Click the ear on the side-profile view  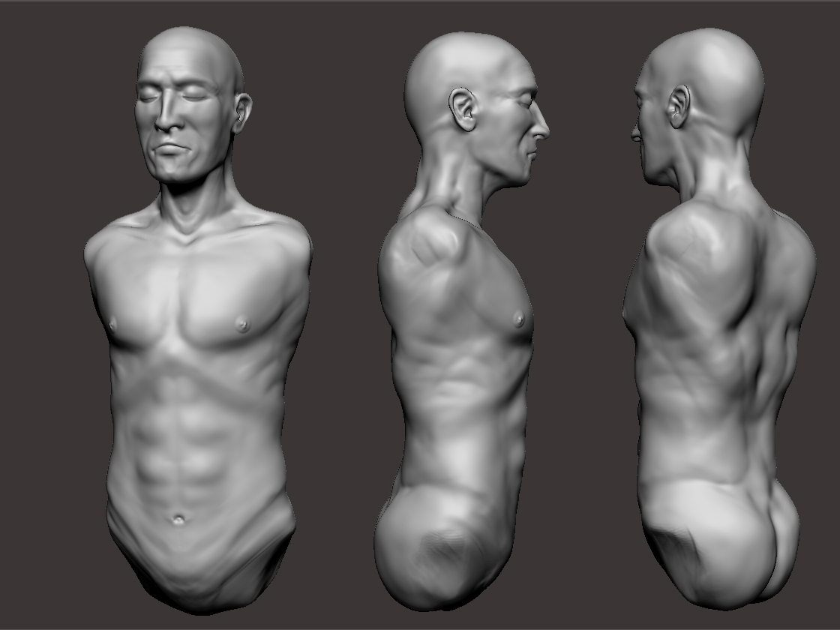464,109
